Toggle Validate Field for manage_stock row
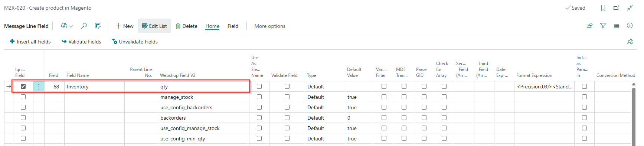 click(x=287, y=97)
